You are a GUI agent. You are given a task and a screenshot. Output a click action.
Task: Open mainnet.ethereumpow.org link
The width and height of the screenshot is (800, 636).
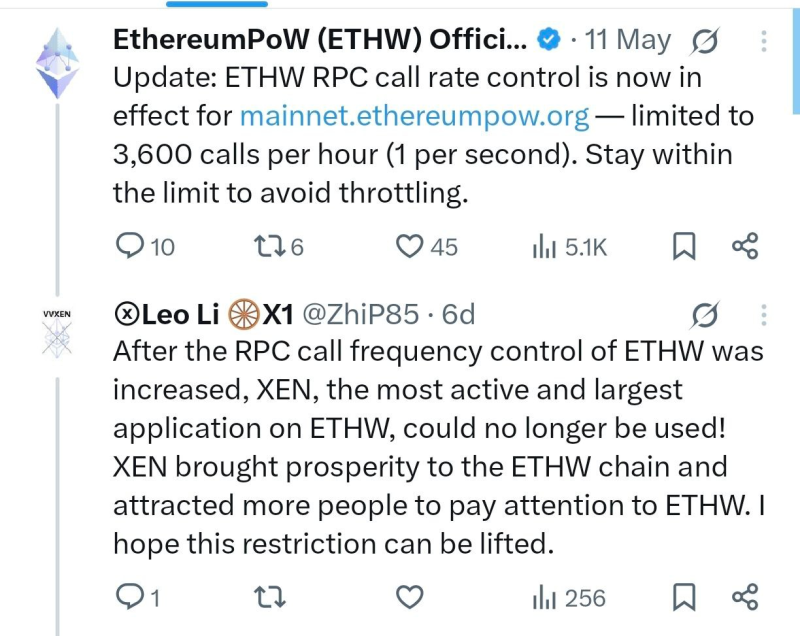[414, 116]
